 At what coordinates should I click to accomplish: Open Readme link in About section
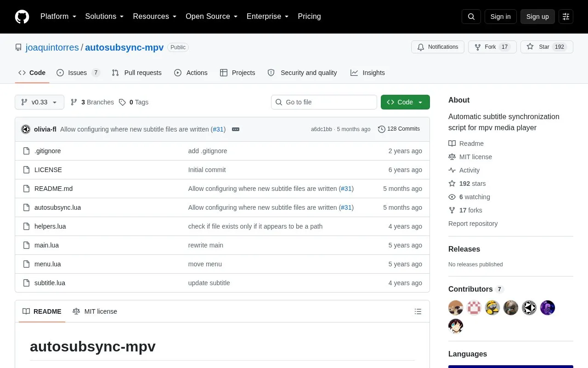tap(466, 144)
